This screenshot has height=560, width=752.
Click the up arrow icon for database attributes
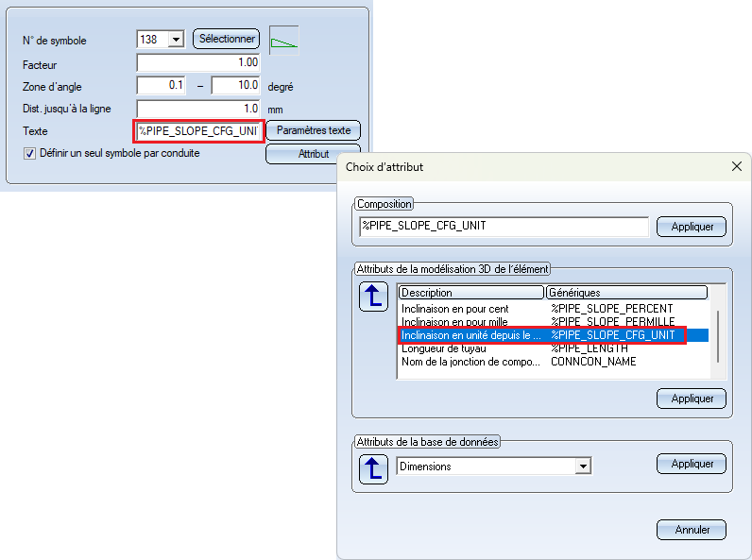373,469
